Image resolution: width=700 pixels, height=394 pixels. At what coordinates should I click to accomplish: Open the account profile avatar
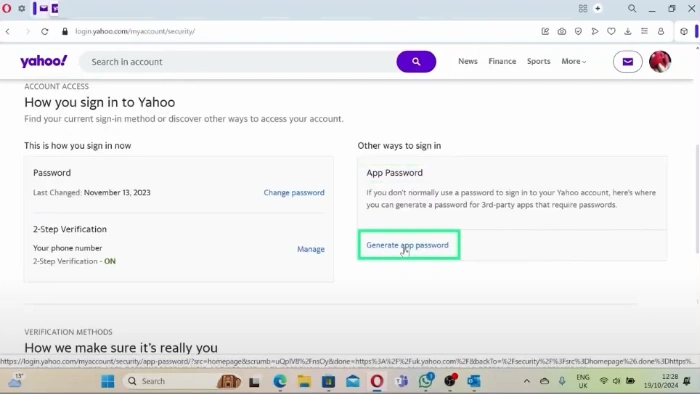pyautogui.click(x=660, y=62)
